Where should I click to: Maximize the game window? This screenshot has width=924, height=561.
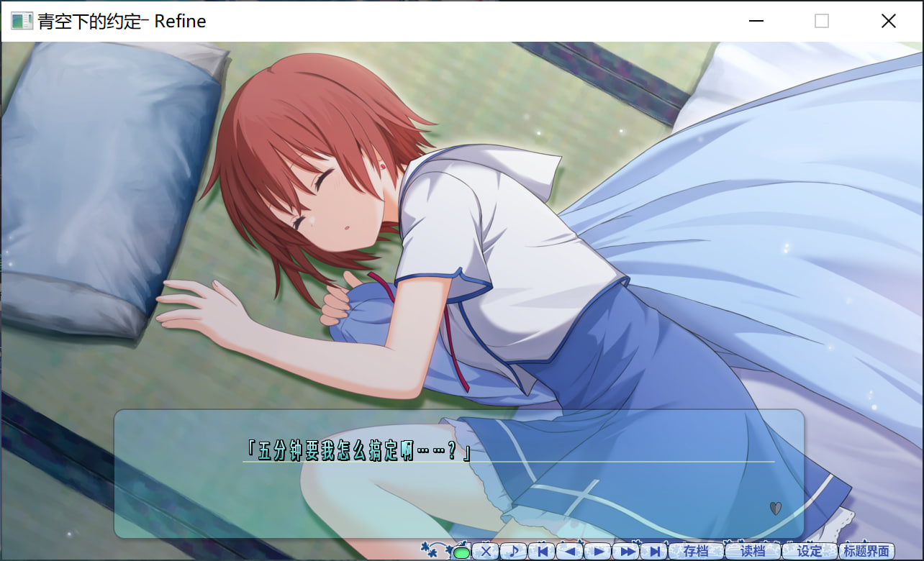click(x=822, y=22)
